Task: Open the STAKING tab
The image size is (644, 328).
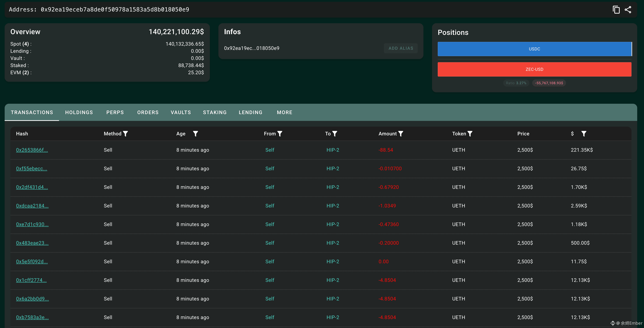Action: point(215,112)
